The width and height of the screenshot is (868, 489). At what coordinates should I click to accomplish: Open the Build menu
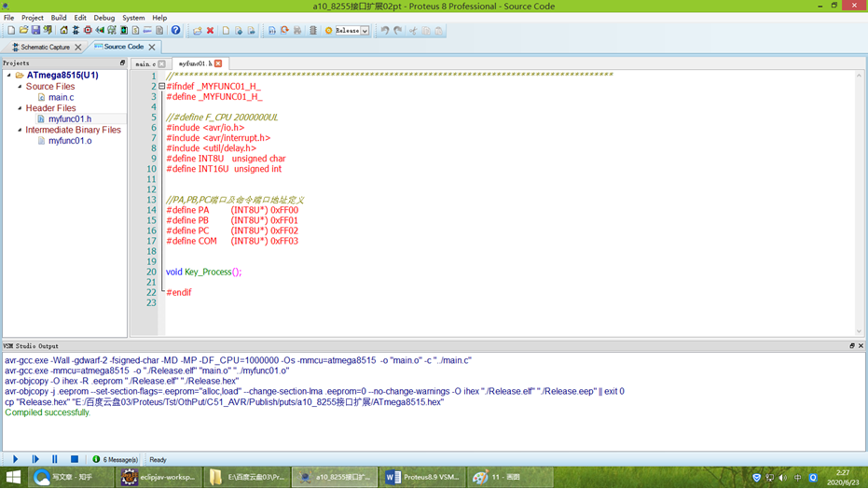(x=59, y=18)
